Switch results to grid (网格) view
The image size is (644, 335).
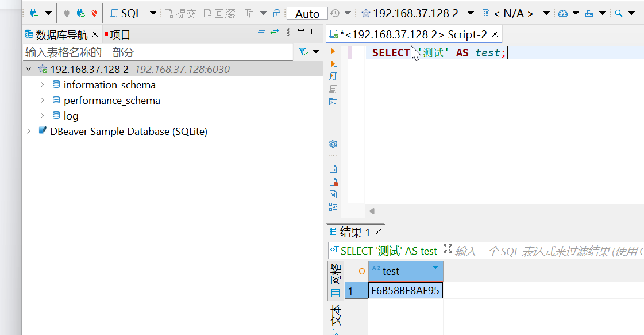pyautogui.click(x=336, y=281)
